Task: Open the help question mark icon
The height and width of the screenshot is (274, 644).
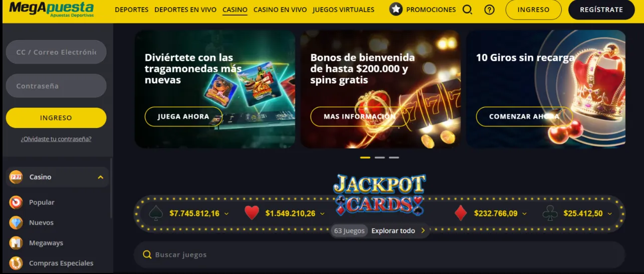Action: [490, 10]
